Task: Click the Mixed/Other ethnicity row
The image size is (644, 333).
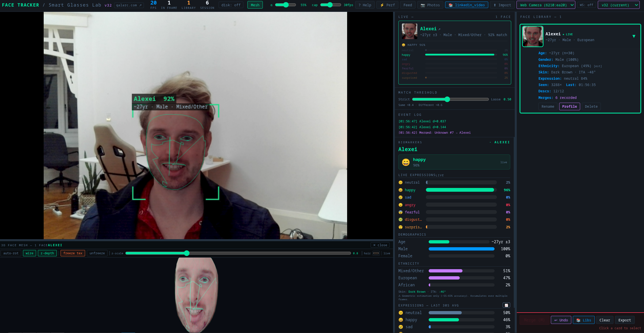Action: [x=454, y=271]
